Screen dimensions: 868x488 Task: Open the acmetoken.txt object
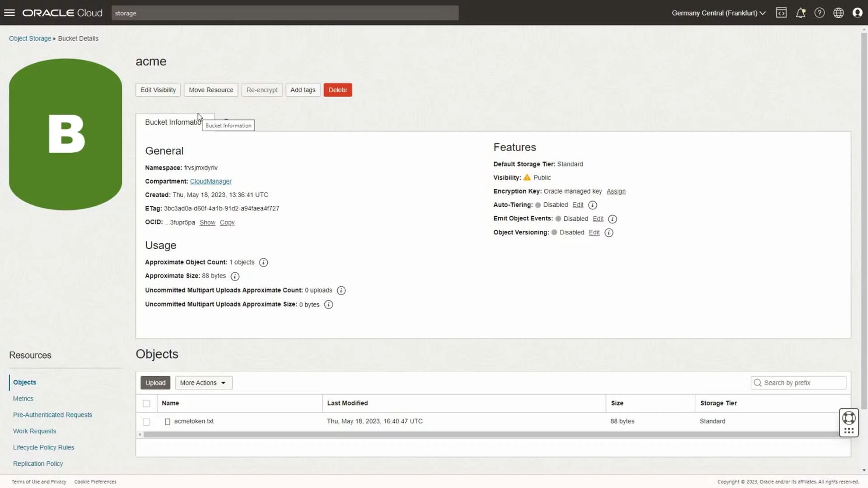pos(194,421)
